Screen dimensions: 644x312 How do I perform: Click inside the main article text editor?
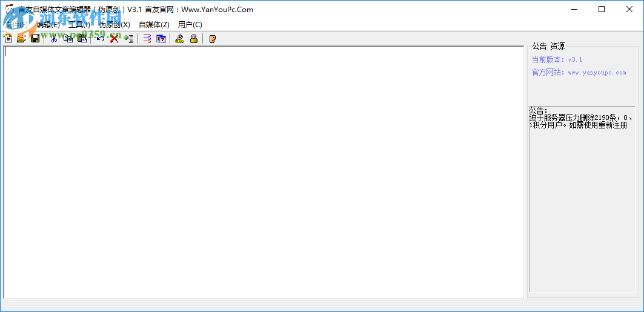click(x=264, y=172)
